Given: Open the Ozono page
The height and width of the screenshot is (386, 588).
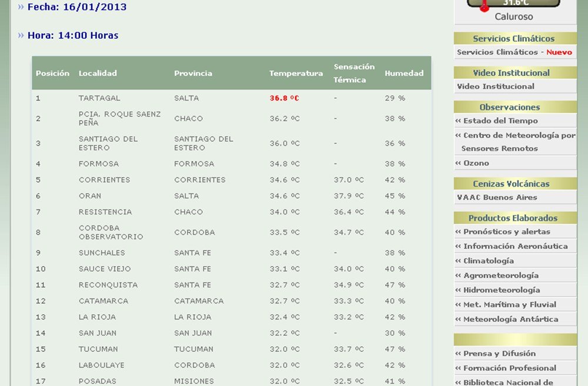Looking at the screenshot, I should [x=476, y=163].
